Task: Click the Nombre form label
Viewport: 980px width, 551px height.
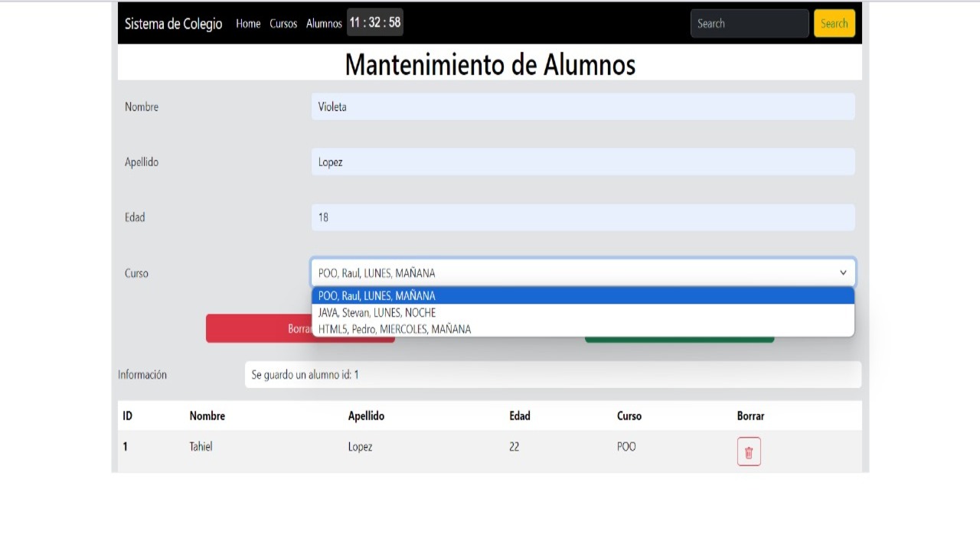Action: 142,106
